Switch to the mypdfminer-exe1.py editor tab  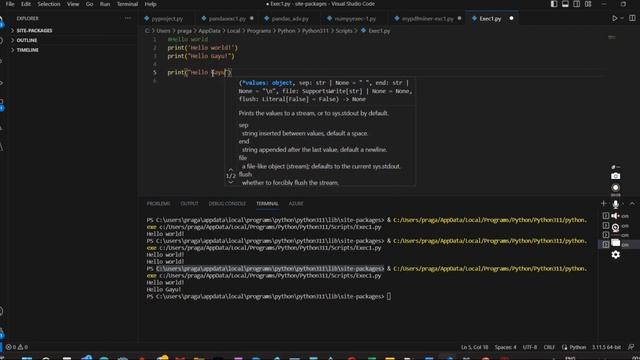(427, 19)
